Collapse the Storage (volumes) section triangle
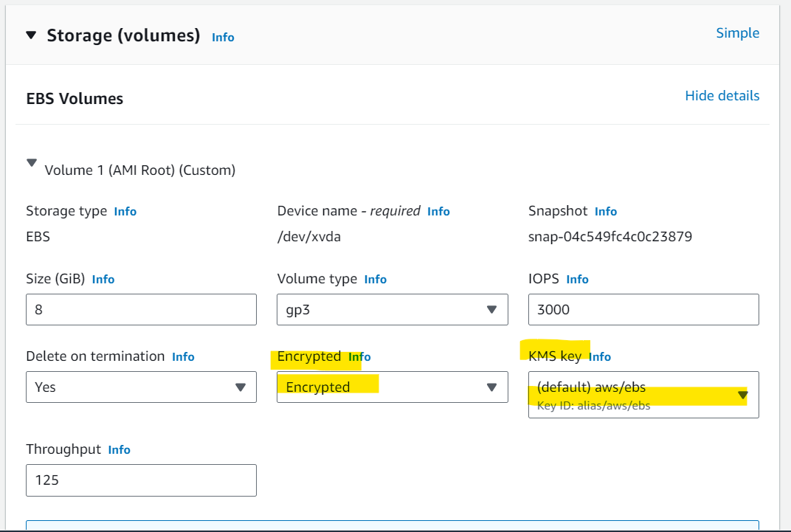 [31, 35]
